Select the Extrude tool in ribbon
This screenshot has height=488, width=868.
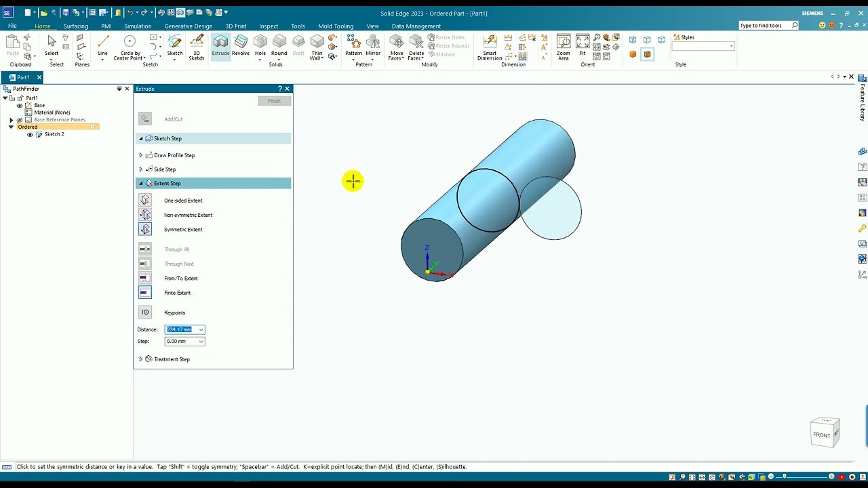click(x=220, y=45)
